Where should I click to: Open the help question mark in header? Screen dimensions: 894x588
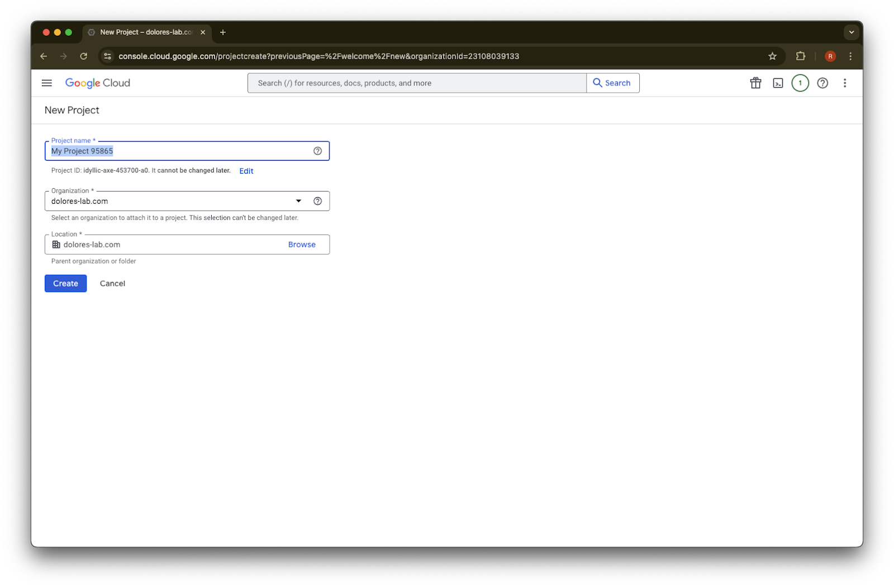coord(822,83)
